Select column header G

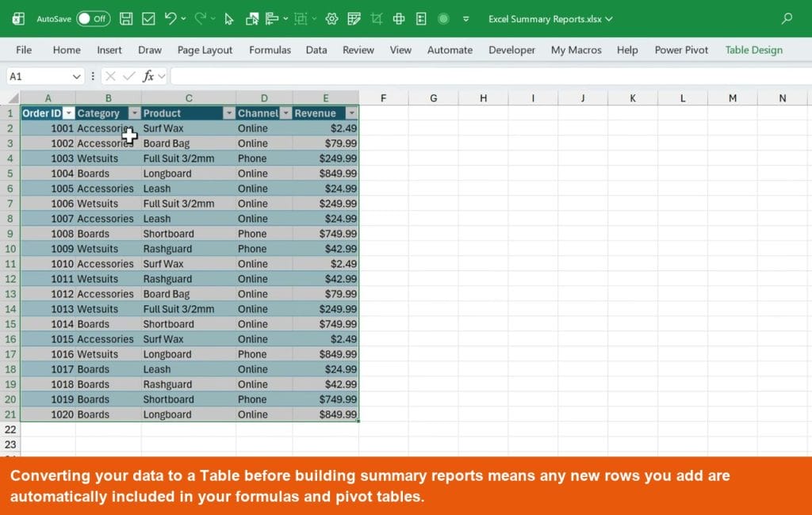(434, 97)
